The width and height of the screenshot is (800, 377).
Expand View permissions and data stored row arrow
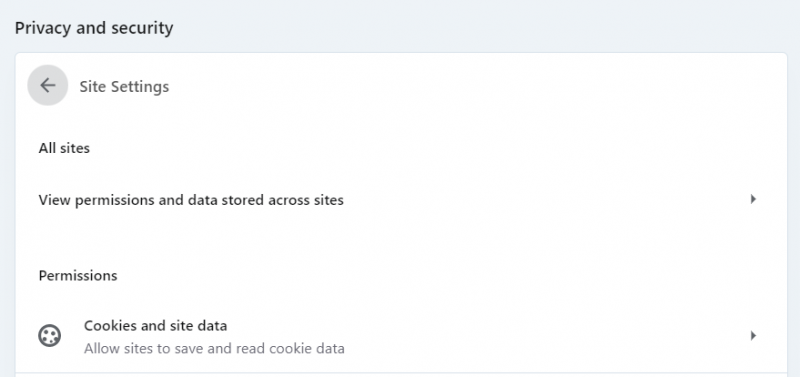coord(753,199)
